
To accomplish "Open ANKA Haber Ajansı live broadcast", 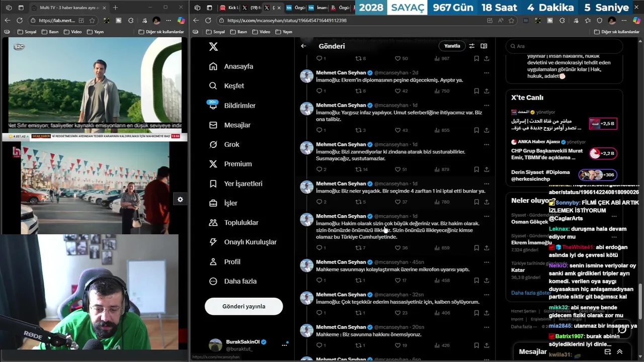I will point(563,151).
